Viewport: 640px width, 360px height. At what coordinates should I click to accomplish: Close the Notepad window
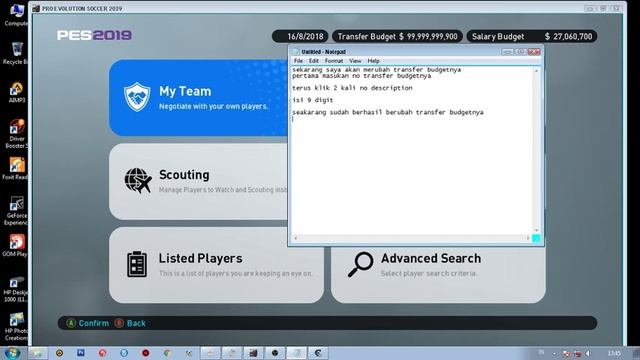pyautogui.click(x=534, y=52)
